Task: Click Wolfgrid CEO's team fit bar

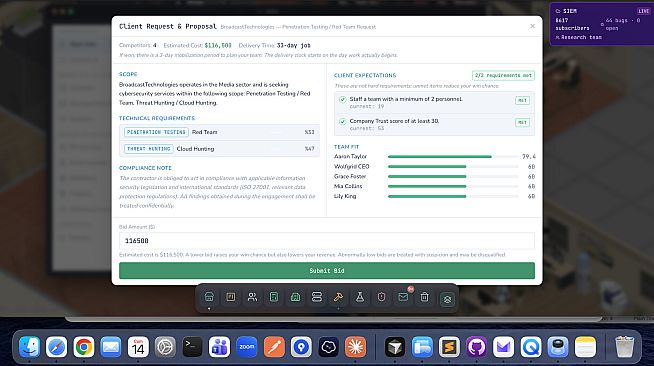Action: click(453, 166)
